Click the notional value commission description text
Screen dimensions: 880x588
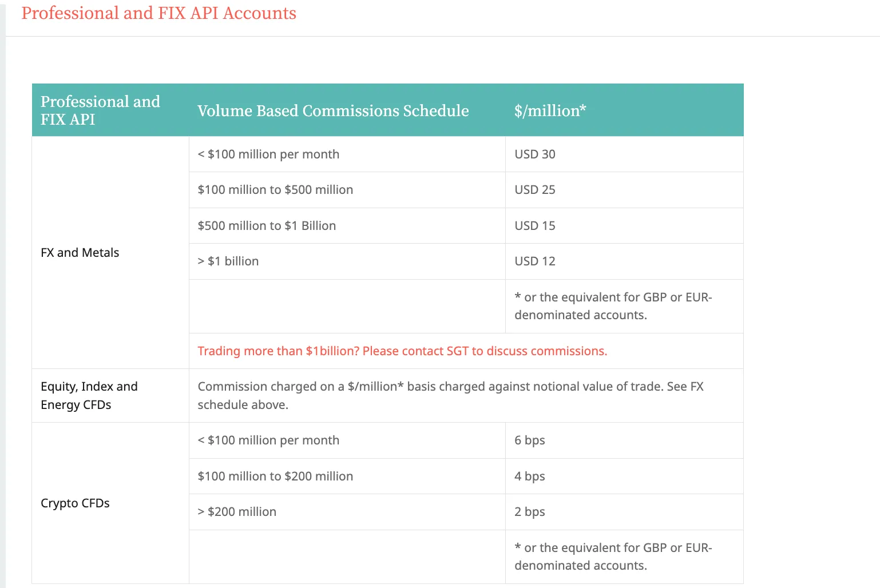tap(451, 395)
